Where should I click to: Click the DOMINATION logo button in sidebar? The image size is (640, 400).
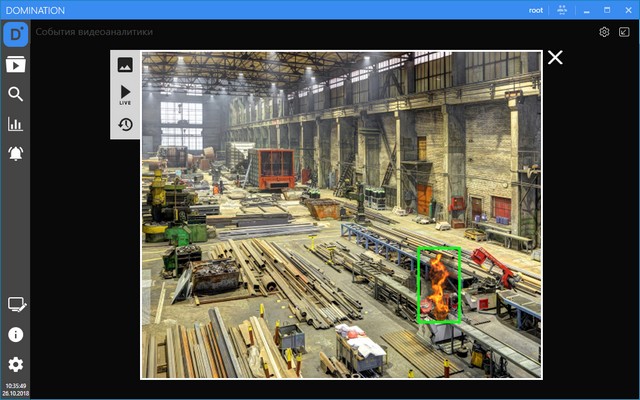(x=15, y=35)
